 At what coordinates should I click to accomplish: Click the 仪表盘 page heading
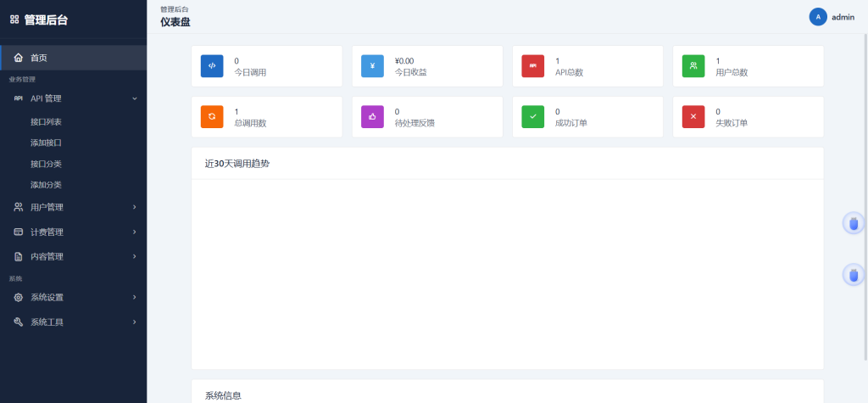[175, 22]
